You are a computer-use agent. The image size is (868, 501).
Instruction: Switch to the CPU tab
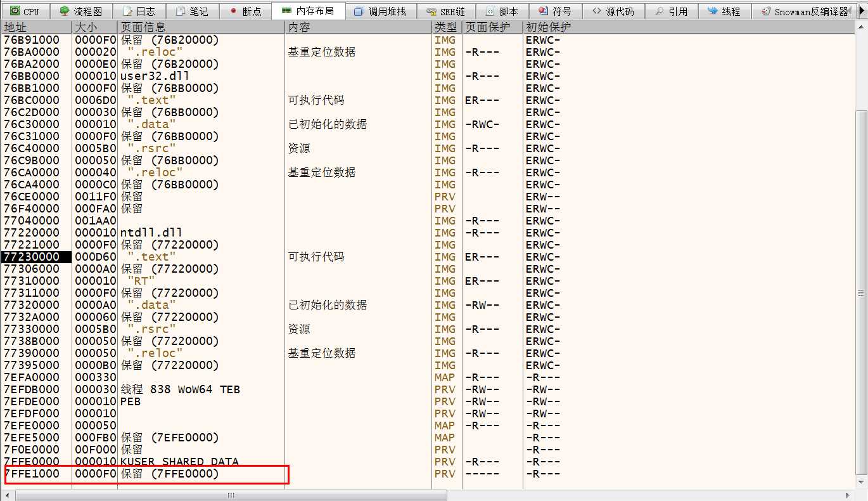25,11
